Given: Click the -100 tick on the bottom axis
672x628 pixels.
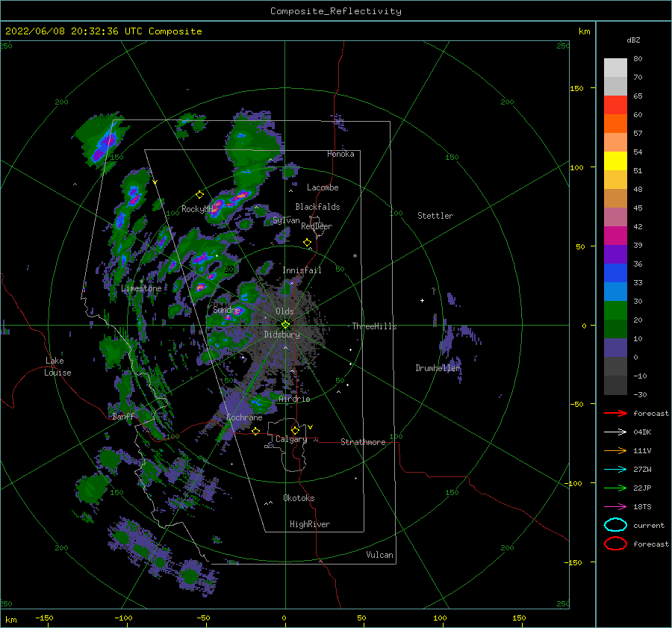Looking at the screenshot, I should 123,618.
